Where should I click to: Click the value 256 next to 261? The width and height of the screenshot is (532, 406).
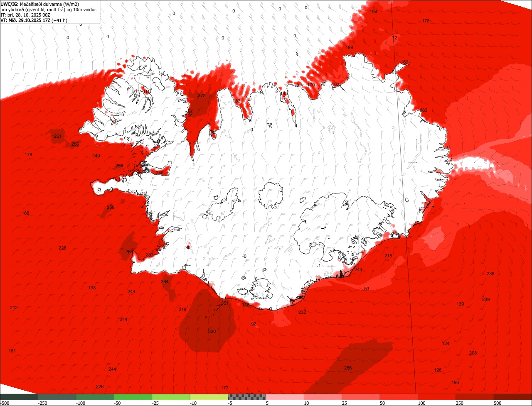point(75,144)
